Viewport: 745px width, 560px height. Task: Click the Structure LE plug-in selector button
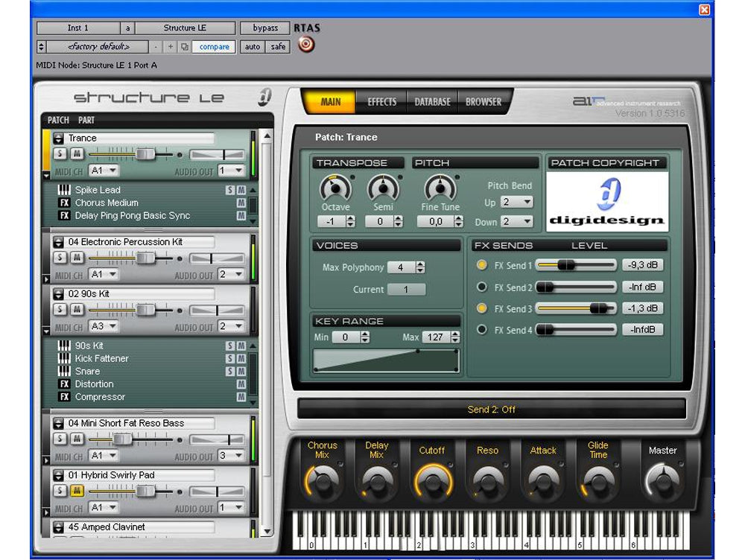[185, 28]
